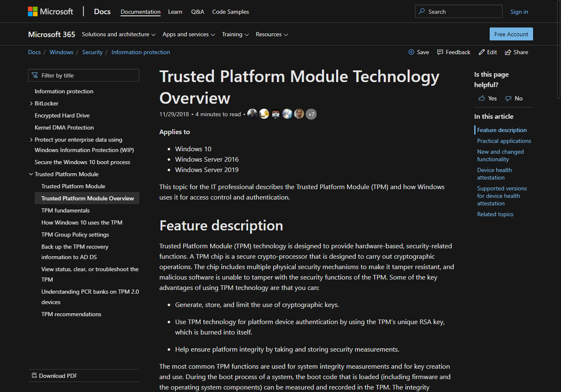Click the Download PDF icon

[x=34, y=376]
